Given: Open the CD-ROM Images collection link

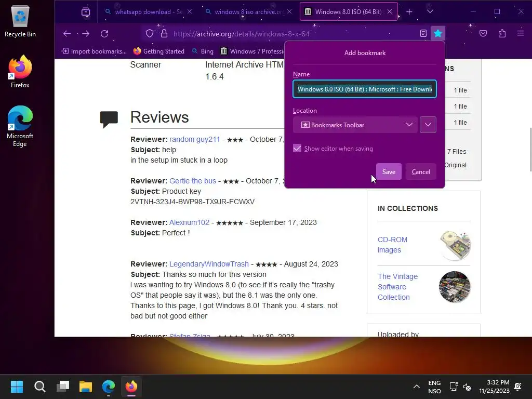Looking at the screenshot, I should [392, 245].
